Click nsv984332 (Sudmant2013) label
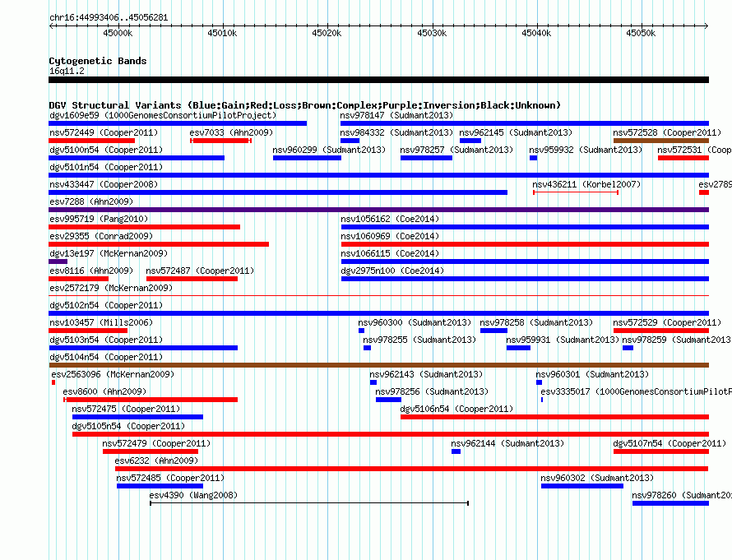Viewport: 732px width, 560px height. coord(396,132)
